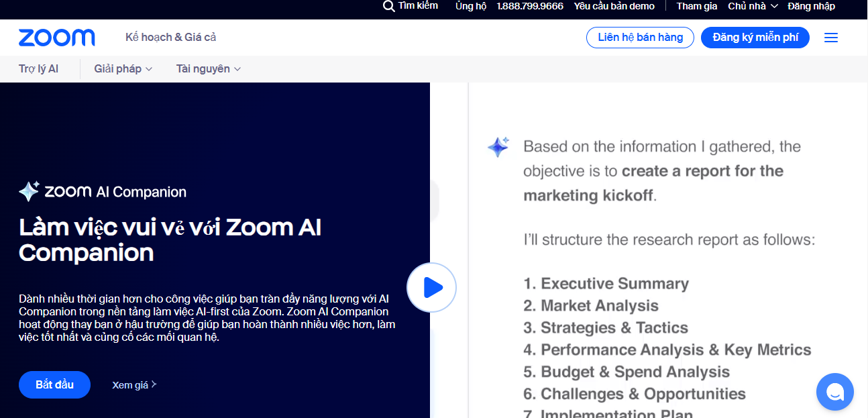Click the Ủng hộ link
This screenshot has height=418, width=868.
(x=471, y=6)
